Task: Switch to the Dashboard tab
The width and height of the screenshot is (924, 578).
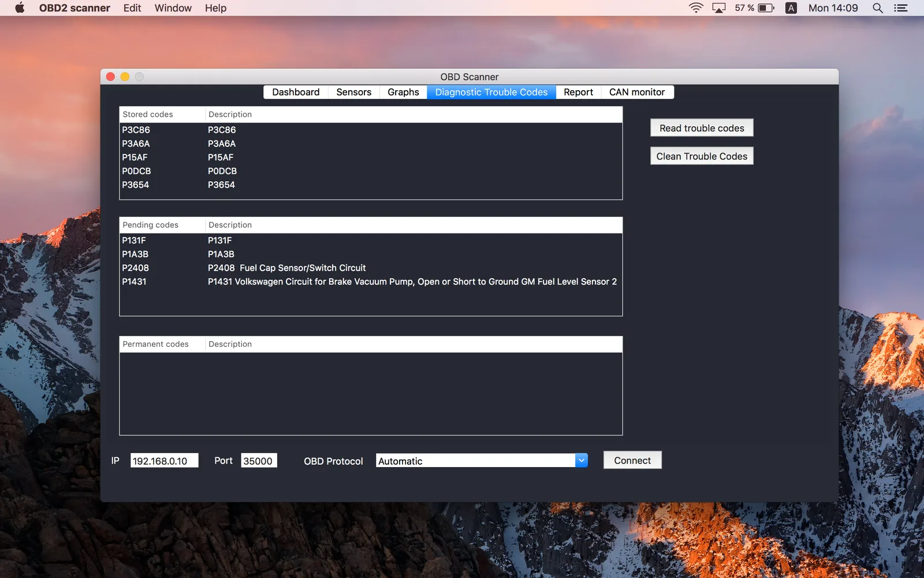Action: [x=296, y=92]
